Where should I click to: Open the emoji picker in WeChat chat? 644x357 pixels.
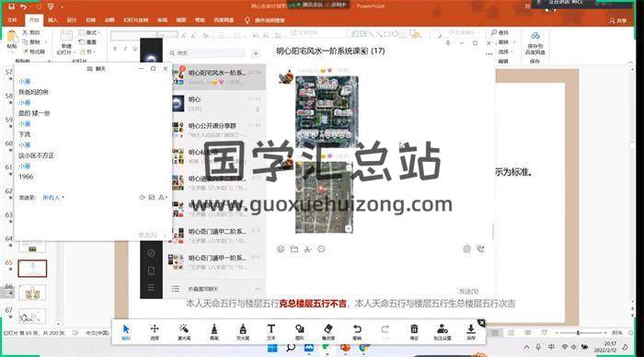click(281, 249)
